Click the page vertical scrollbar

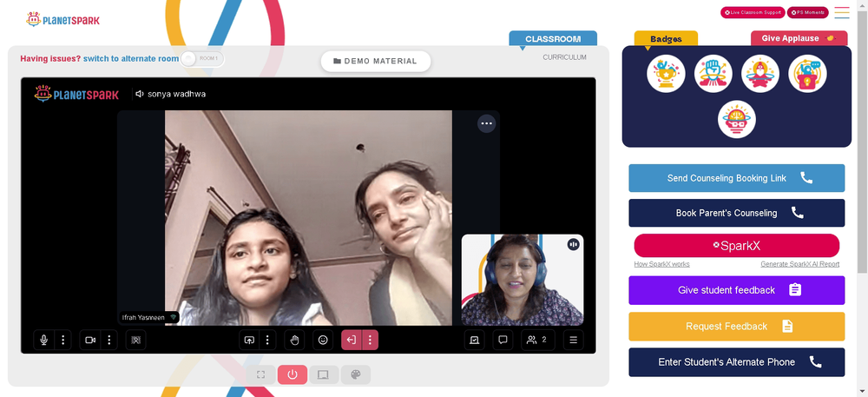pos(863,138)
